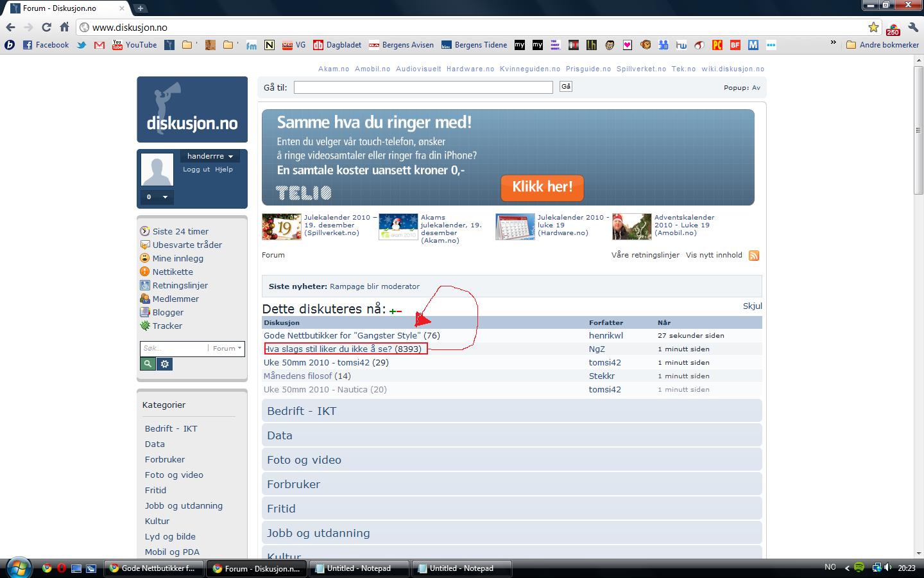This screenshot has width=924, height=578.
Task: Expand the Data forum section
Action: tap(511, 435)
